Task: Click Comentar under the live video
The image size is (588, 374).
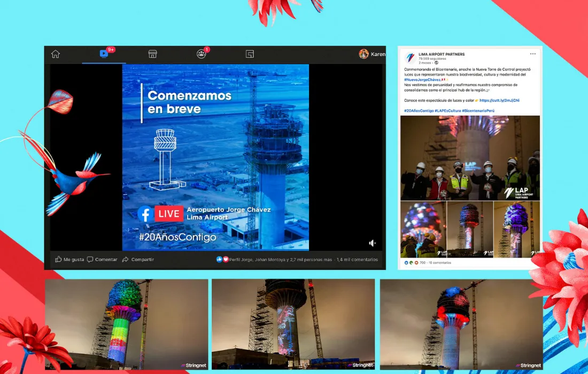Action: coord(102,260)
